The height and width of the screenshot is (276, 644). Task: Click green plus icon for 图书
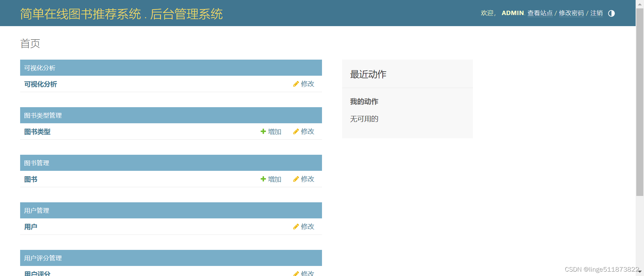(x=263, y=179)
